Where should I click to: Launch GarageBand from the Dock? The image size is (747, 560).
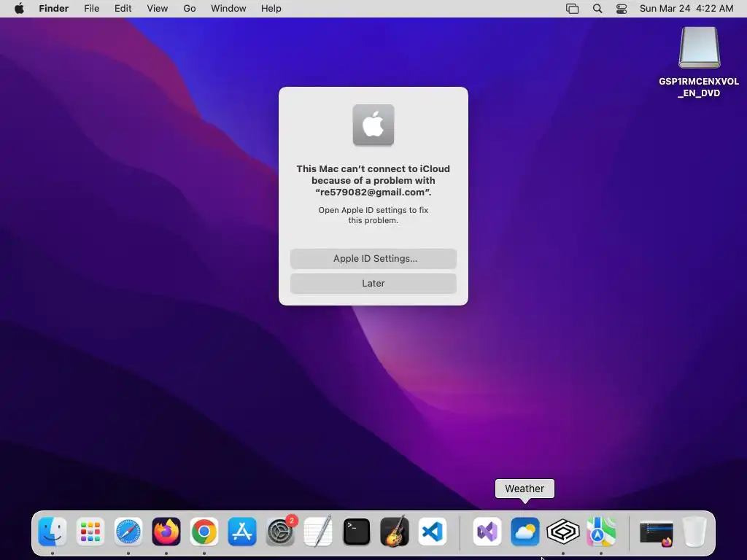tap(395, 532)
